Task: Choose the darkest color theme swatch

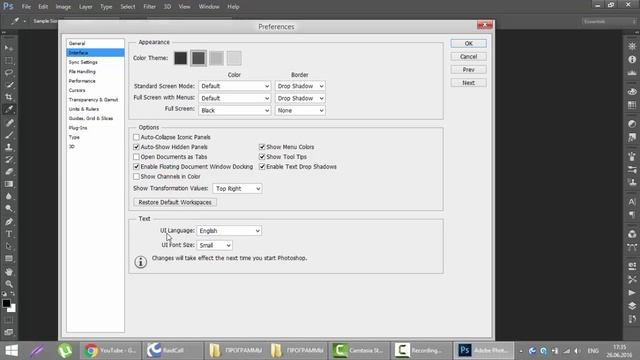Action: 180,58
